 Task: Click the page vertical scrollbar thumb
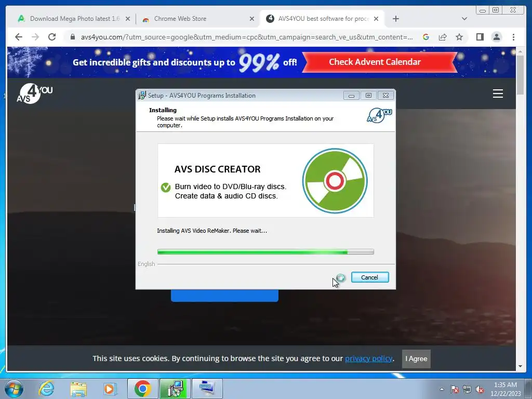(x=520, y=75)
